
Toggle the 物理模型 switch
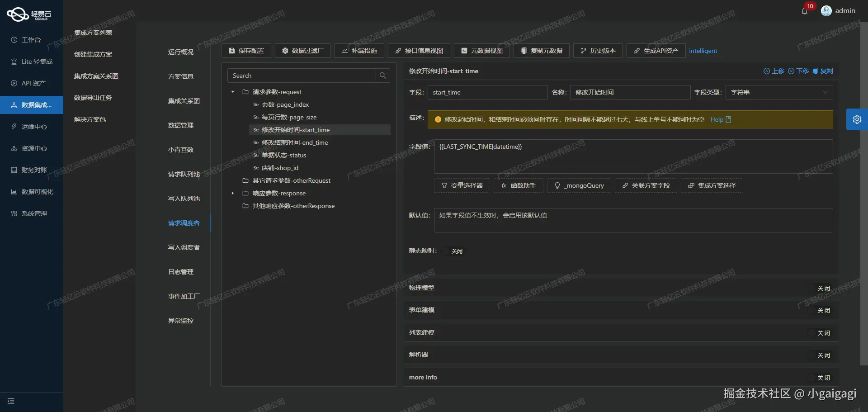coord(821,288)
